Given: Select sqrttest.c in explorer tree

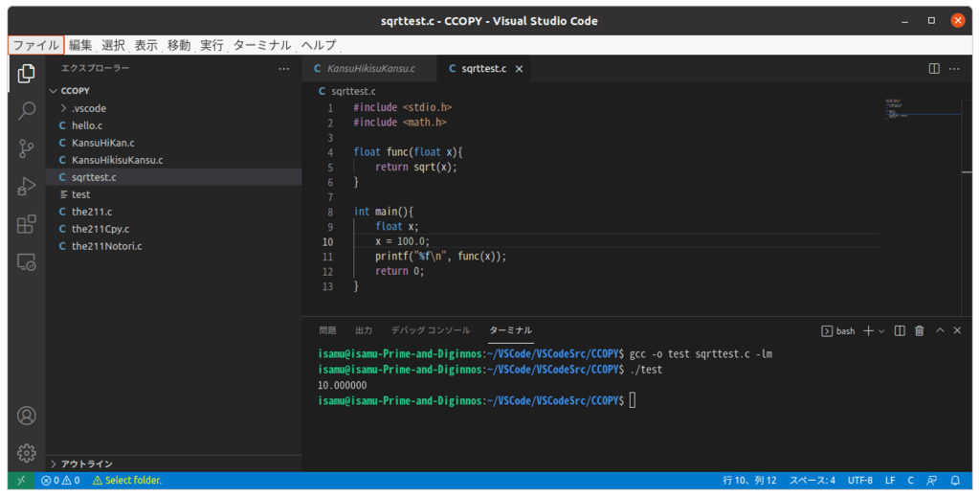Looking at the screenshot, I should click(x=174, y=177).
